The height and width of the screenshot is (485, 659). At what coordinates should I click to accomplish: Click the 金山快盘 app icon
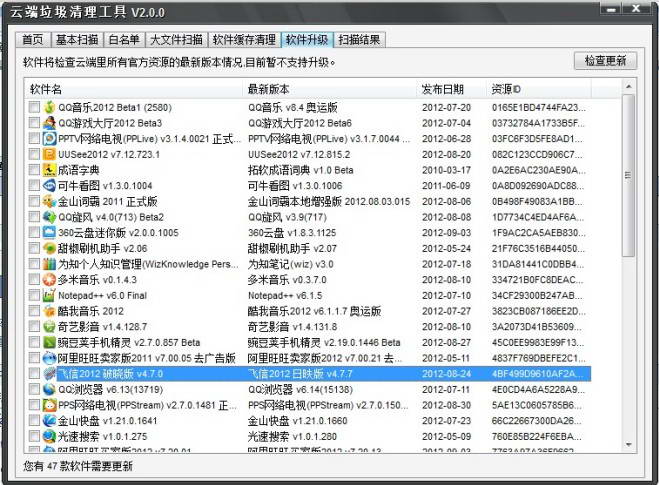(49, 421)
